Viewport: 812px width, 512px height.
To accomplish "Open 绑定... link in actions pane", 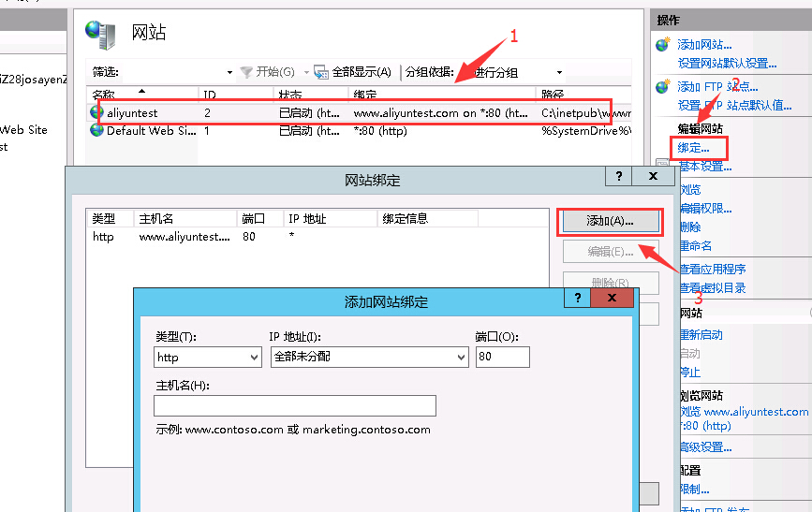I will (693, 148).
